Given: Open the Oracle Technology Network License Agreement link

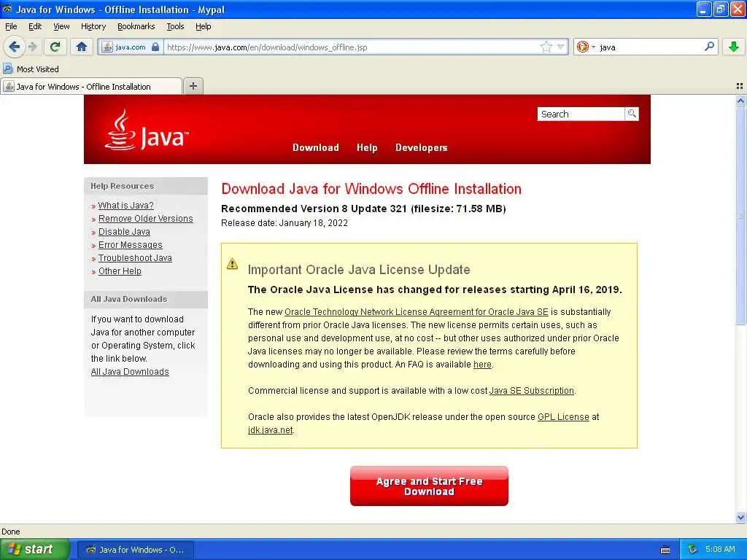Looking at the screenshot, I should tap(417, 312).
